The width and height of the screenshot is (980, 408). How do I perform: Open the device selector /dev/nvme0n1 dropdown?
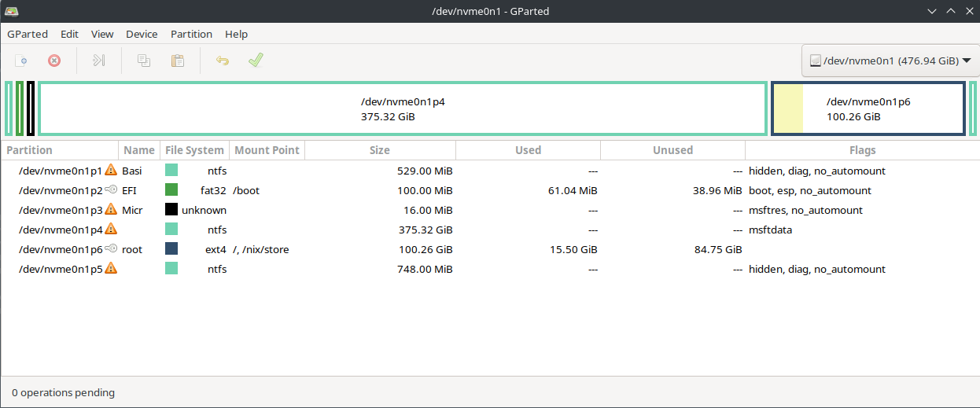[x=890, y=60]
